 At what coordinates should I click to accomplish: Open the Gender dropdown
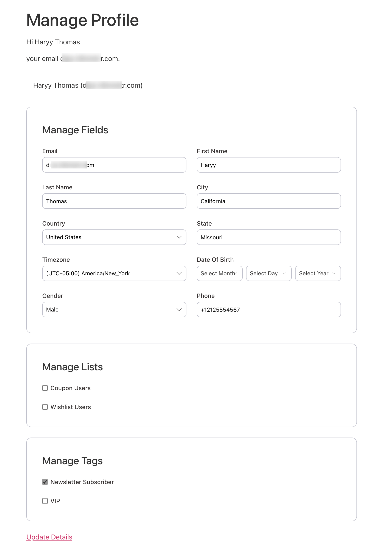pos(114,309)
